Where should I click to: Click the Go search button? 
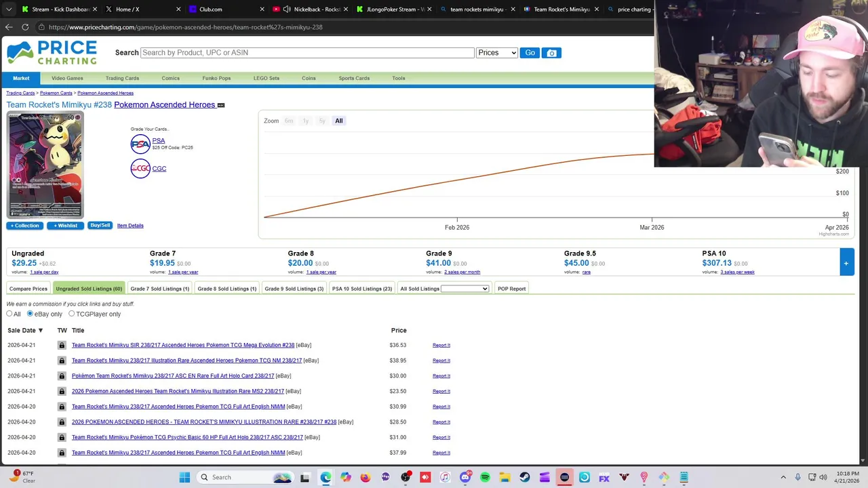[530, 53]
